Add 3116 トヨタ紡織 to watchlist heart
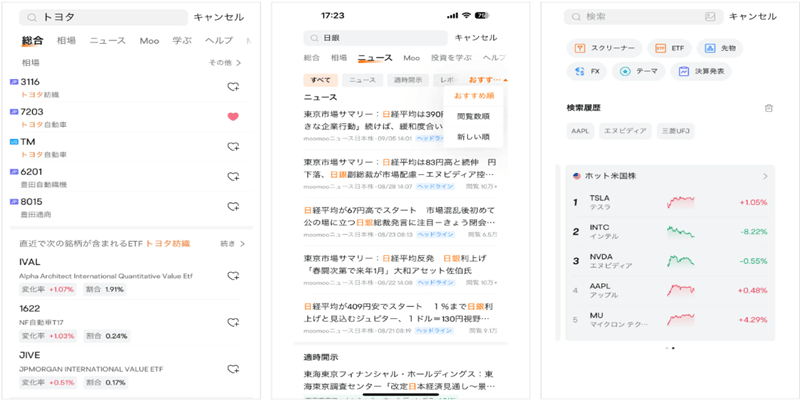This screenshot has width=800, height=400. tap(233, 87)
